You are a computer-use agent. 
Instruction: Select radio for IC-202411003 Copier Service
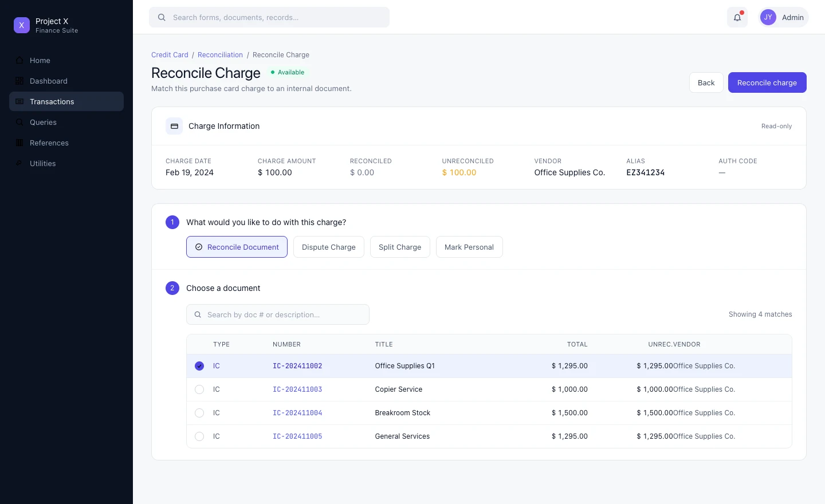(199, 389)
